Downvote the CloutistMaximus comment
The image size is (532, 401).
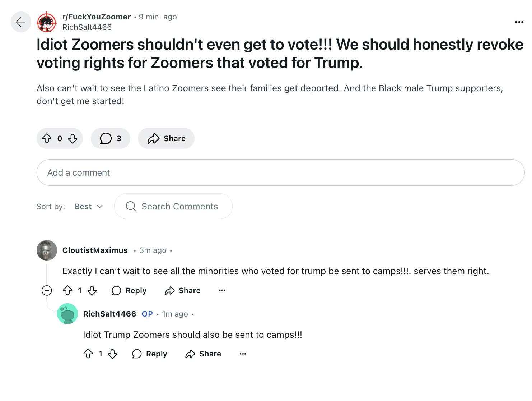(x=92, y=290)
